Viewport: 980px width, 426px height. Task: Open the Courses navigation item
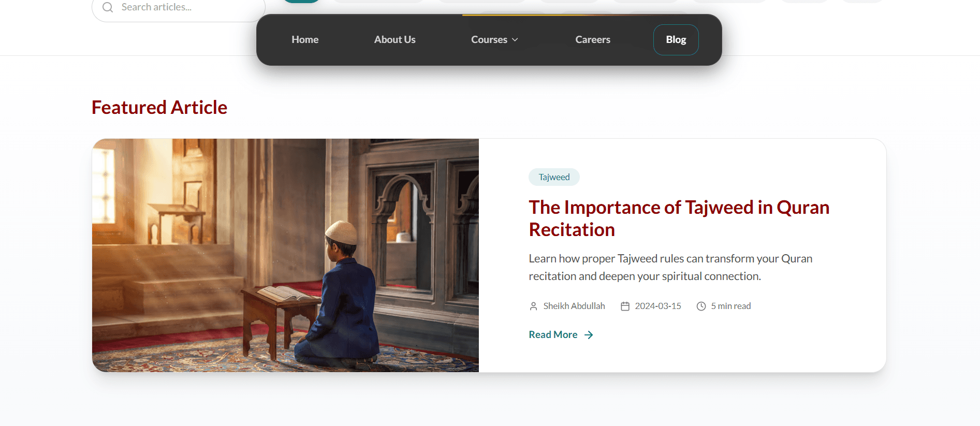point(489,40)
